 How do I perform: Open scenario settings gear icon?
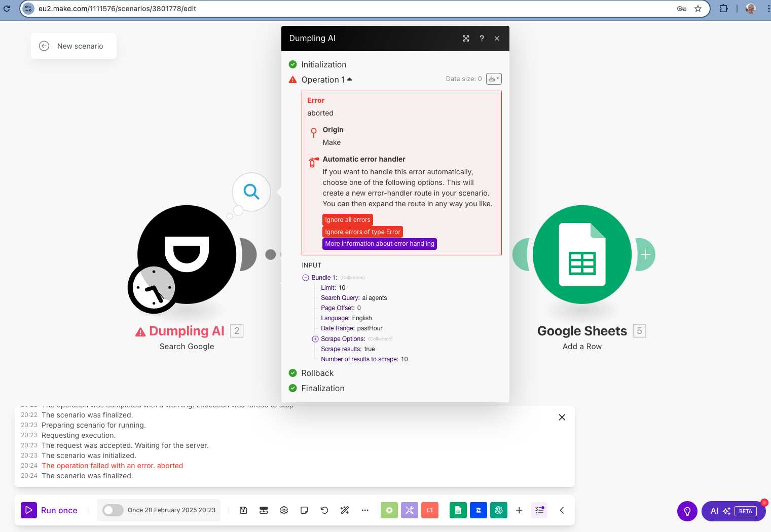point(284,510)
